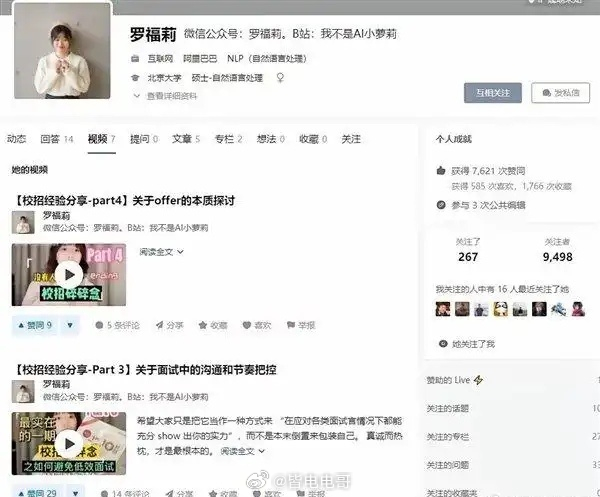The width and height of the screenshot is (600, 497).
Task: Open author avatar on the part4 post
Action: pos(23,222)
